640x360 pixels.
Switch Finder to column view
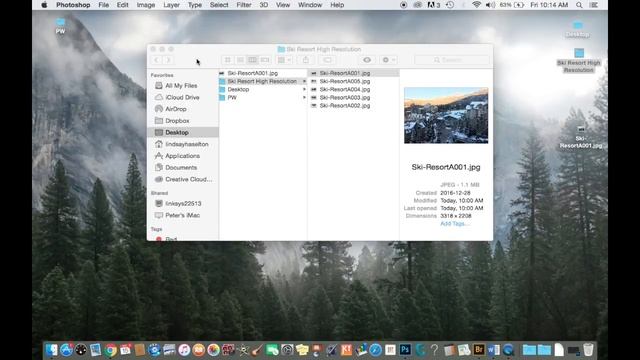coord(253,60)
